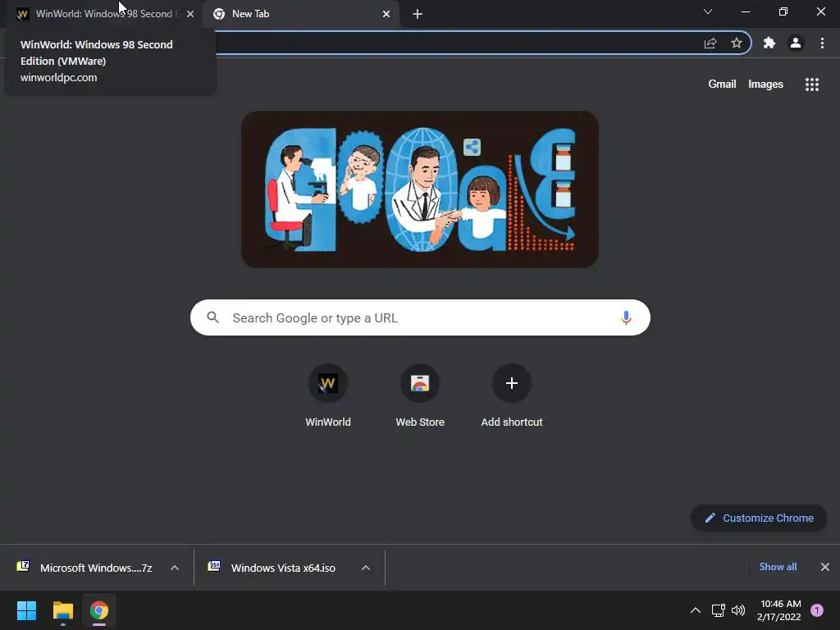Open the clock showing 10:46 AM
Screen dimensions: 840x630
779,610
